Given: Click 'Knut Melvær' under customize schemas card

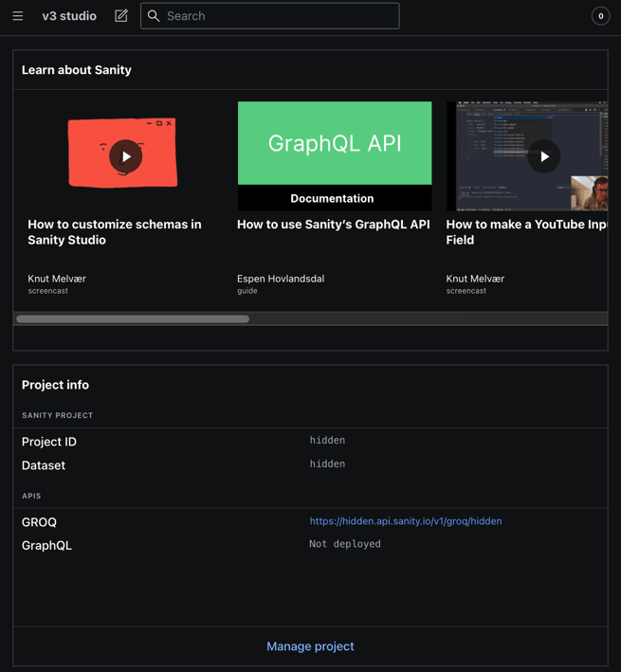Looking at the screenshot, I should [57, 279].
